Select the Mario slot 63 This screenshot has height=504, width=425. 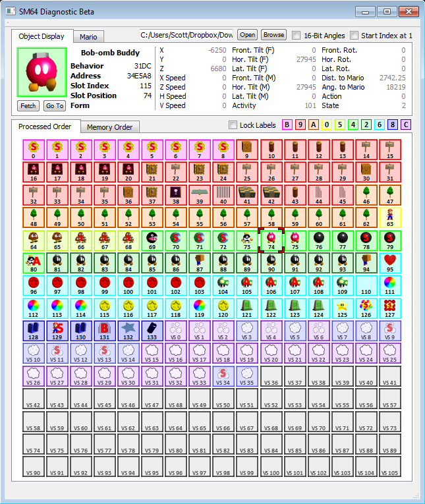[390, 217]
